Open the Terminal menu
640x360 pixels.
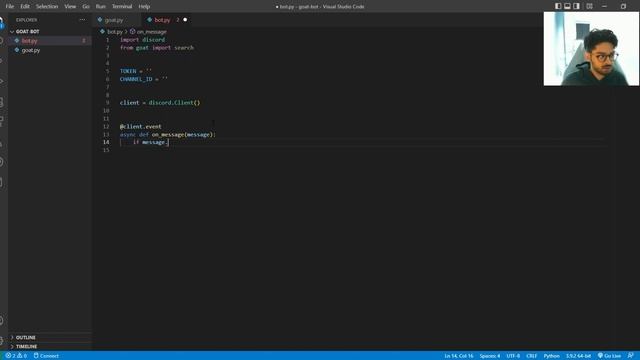point(122,7)
